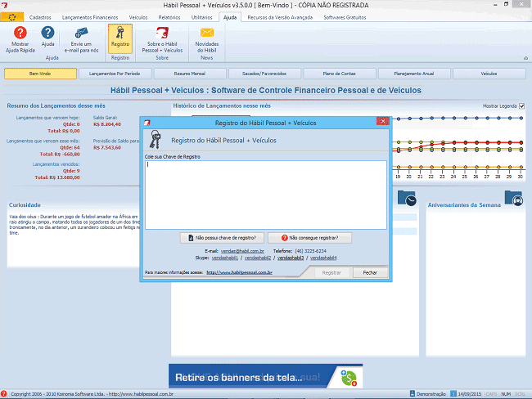Collapse the ribbon using the small arrow

(525, 58)
